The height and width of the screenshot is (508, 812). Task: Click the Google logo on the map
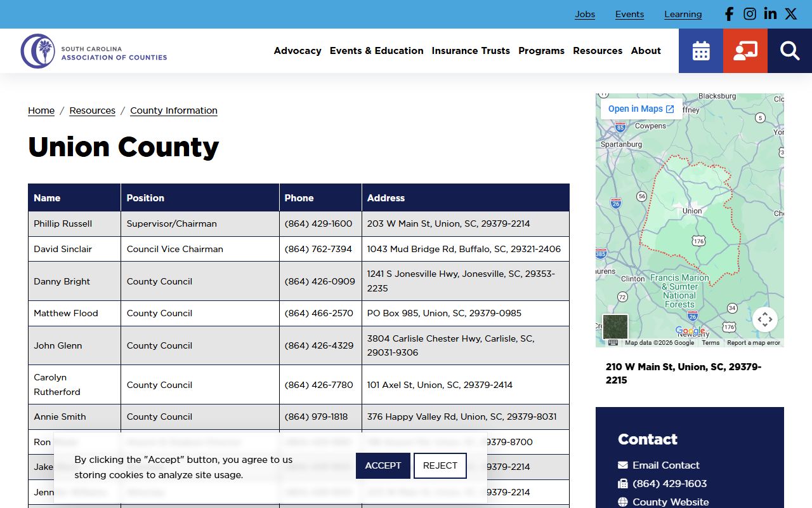click(x=690, y=331)
